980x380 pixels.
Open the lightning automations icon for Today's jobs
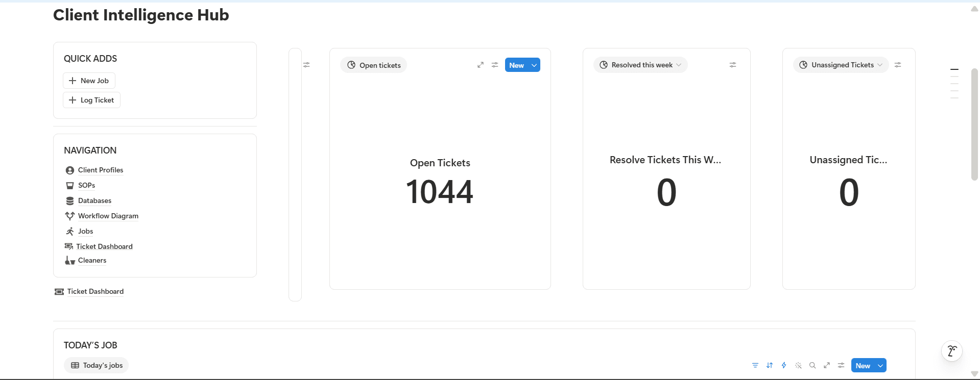coord(784,365)
